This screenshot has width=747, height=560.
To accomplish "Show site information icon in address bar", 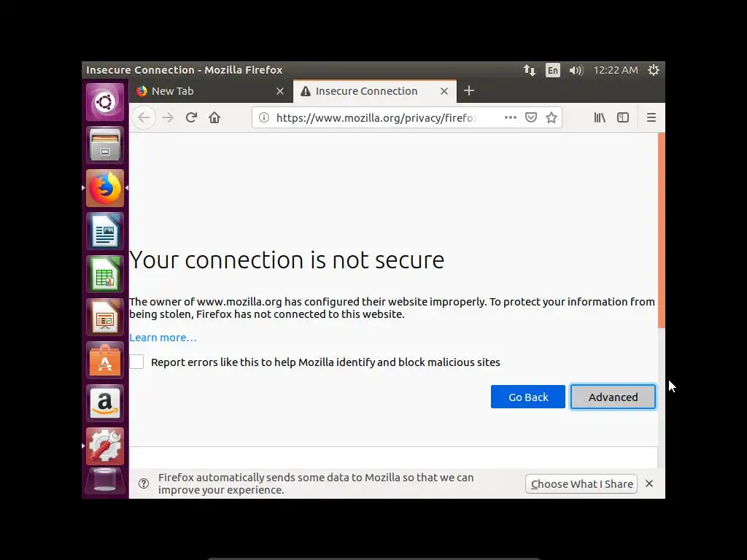I will tap(264, 117).
